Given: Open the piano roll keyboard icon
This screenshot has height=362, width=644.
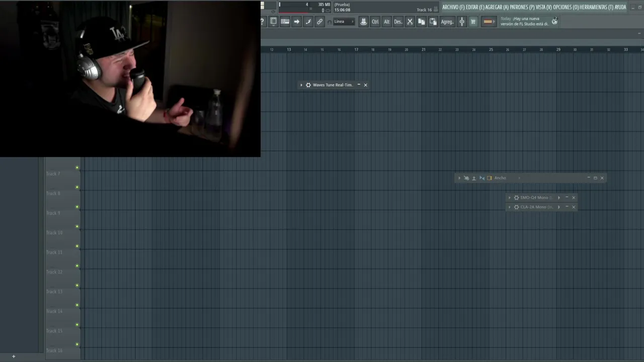Looking at the screenshot, I should [x=285, y=22].
